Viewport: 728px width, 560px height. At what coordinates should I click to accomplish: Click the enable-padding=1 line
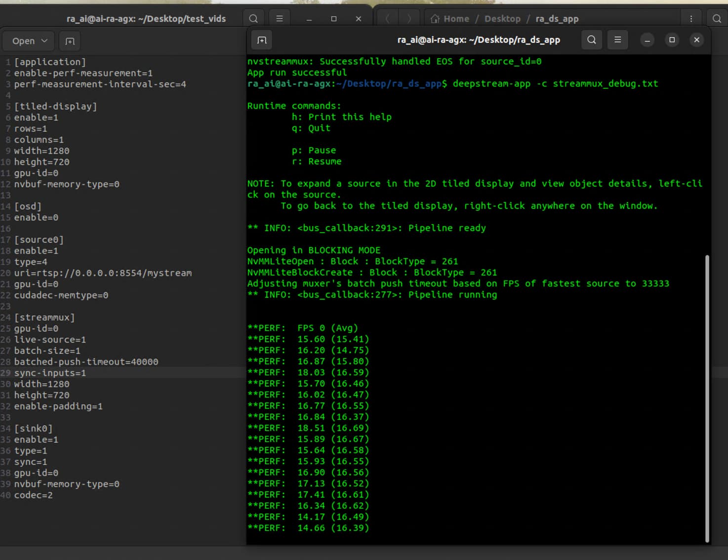[x=58, y=406]
